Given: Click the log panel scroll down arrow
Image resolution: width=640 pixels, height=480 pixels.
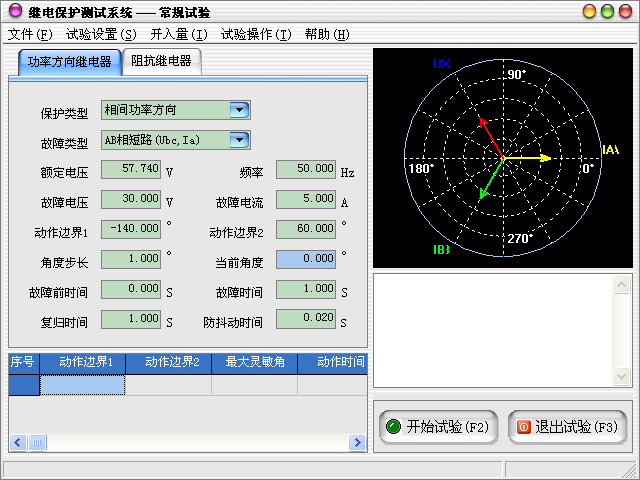Looking at the screenshot, I should (x=622, y=376).
